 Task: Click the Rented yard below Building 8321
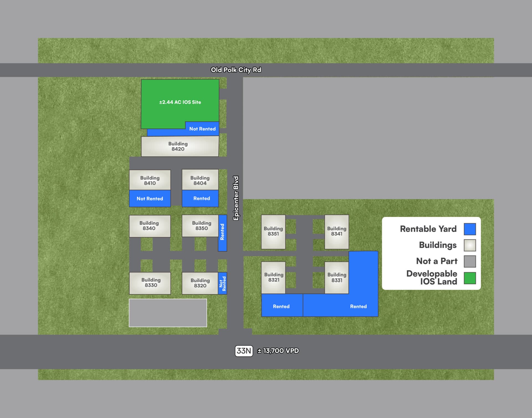[282, 305]
